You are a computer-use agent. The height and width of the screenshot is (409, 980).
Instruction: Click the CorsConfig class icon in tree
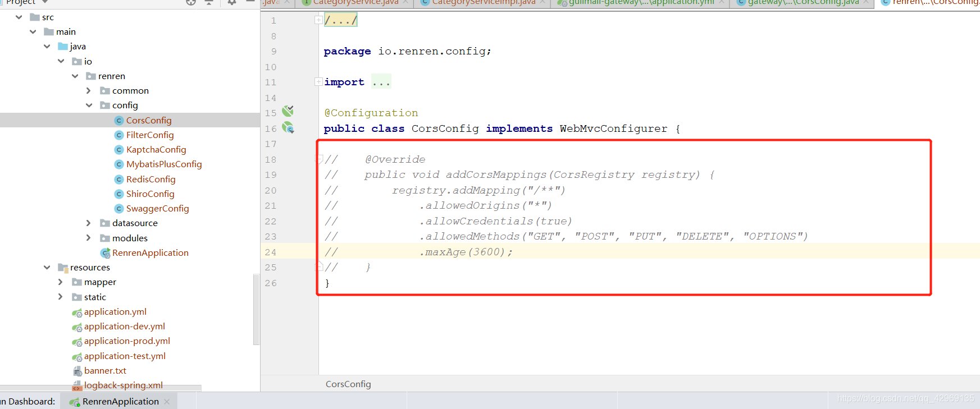pyautogui.click(x=118, y=121)
